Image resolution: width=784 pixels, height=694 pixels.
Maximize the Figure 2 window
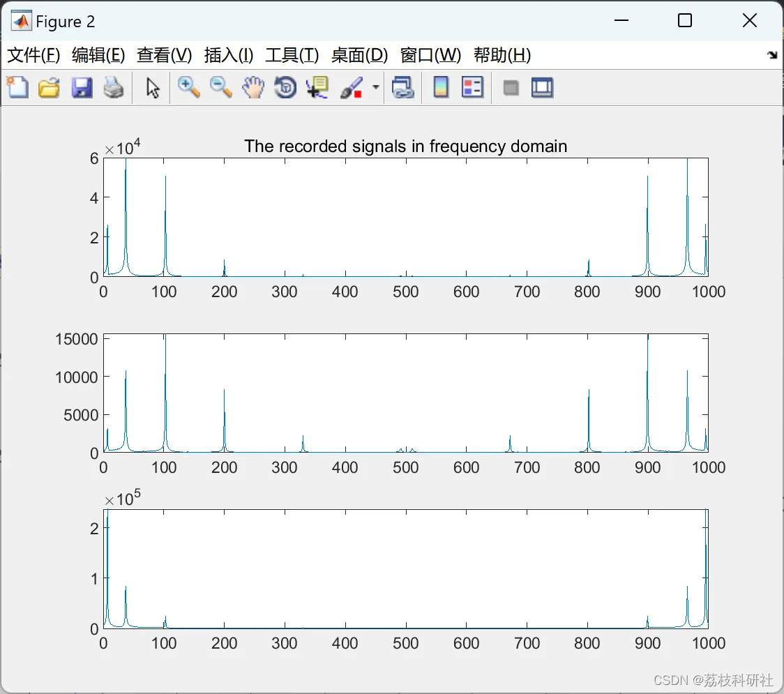[x=685, y=20]
